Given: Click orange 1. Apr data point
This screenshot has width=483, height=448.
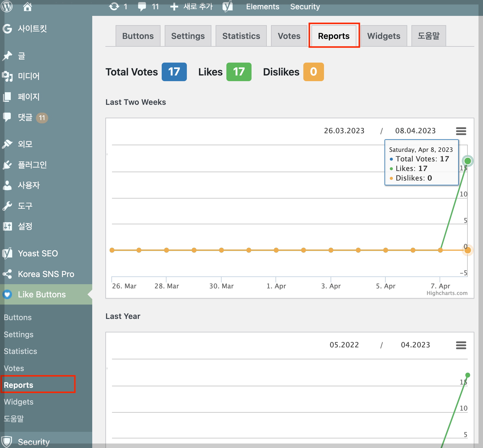Looking at the screenshot, I should [x=276, y=250].
